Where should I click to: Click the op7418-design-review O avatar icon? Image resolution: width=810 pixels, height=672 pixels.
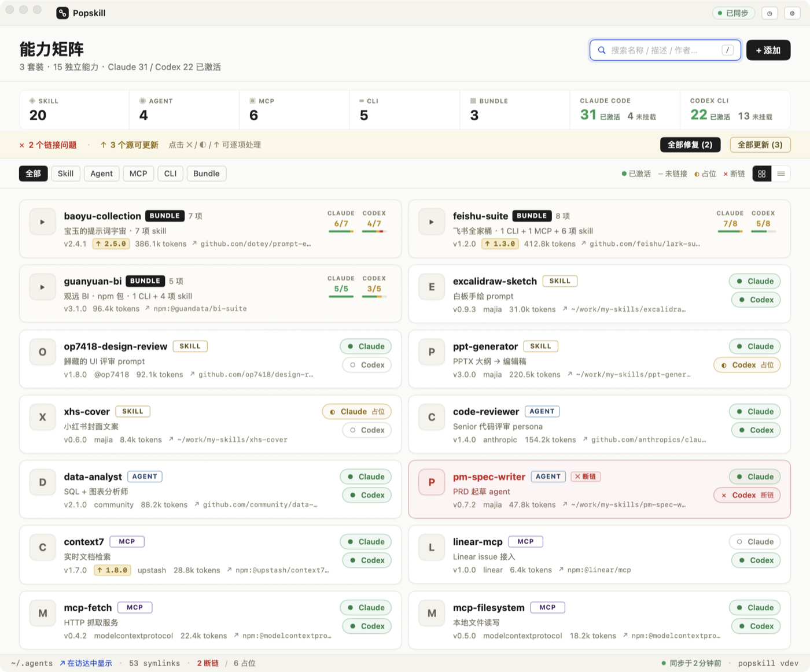[42, 352]
